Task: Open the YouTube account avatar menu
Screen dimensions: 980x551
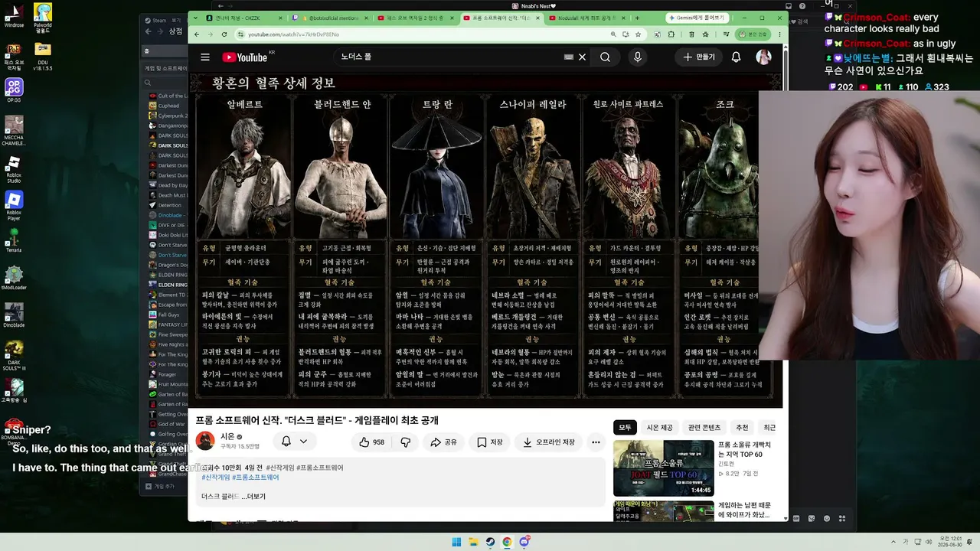Action: pos(763,57)
